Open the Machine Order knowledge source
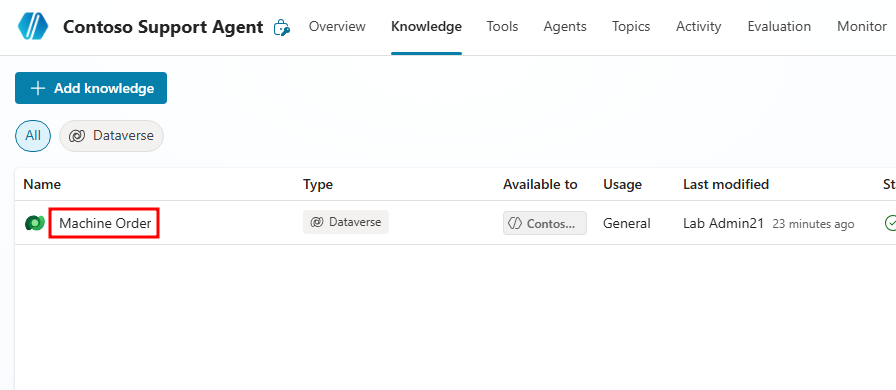Screen dimensions: 896x390 tap(105, 223)
